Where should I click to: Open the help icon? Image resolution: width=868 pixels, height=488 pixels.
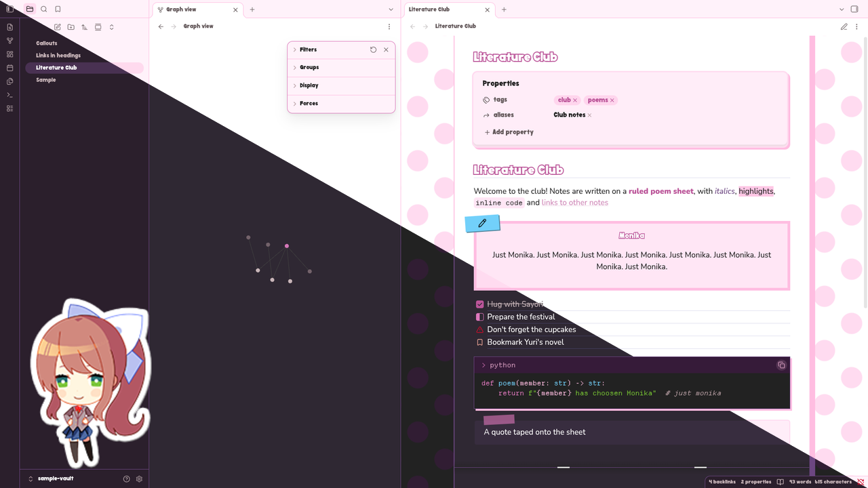pos(126,479)
